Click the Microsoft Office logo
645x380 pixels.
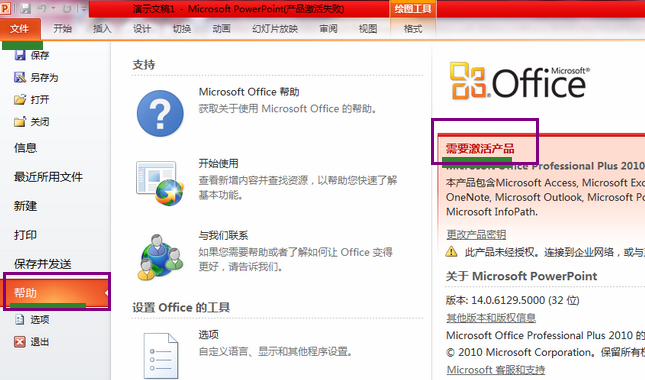pyautogui.click(x=520, y=81)
